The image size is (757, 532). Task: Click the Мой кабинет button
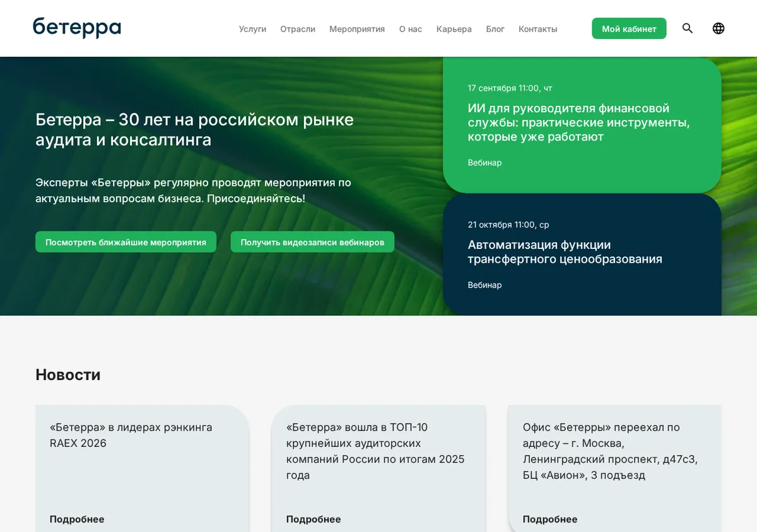coord(629,28)
